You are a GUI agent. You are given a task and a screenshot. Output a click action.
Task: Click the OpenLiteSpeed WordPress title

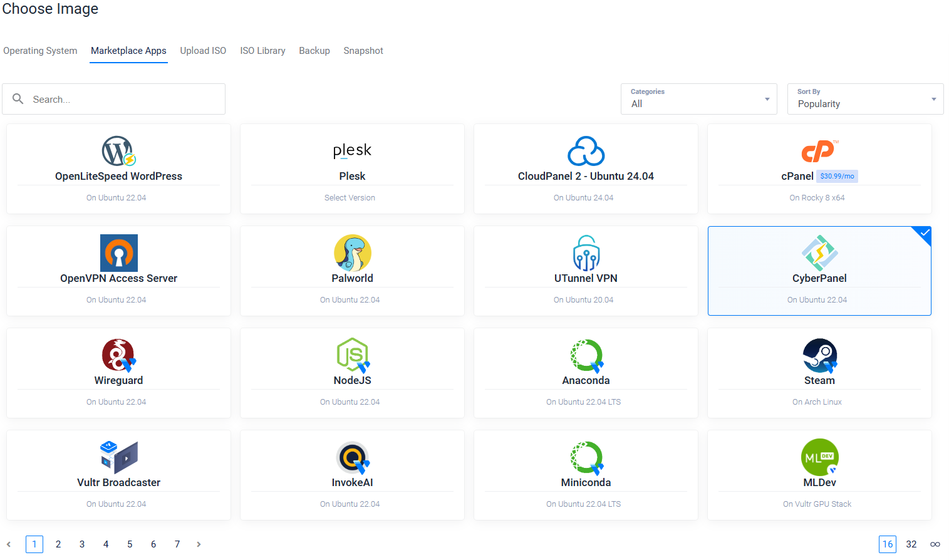118,177
